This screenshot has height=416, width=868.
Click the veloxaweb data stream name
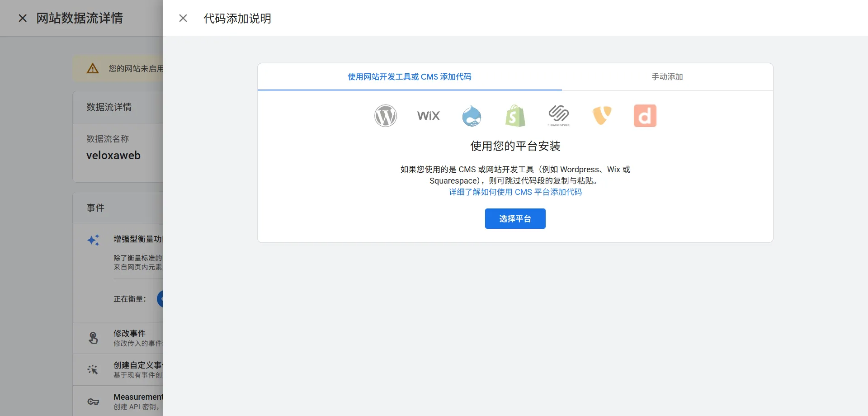[113, 155]
